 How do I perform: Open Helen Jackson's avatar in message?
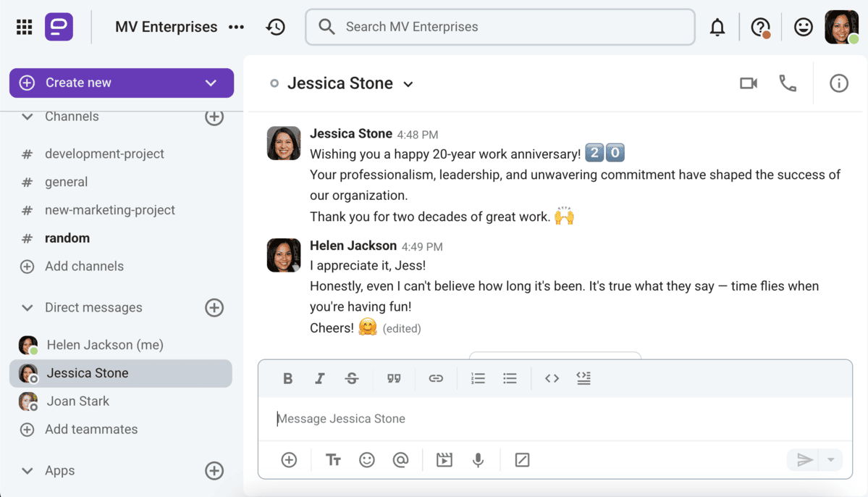pyautogui.click(x=284, y=255)
